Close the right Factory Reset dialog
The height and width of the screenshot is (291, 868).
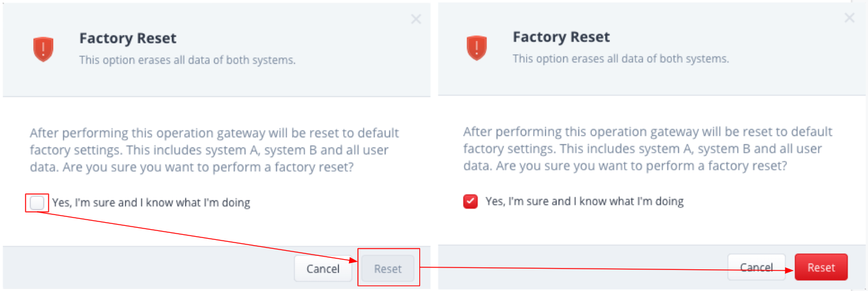click(x=849, y=18)
